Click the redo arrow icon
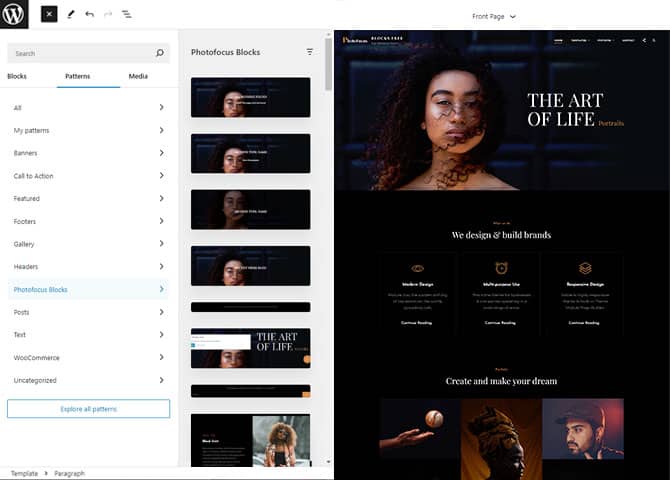 pos(108,15)
